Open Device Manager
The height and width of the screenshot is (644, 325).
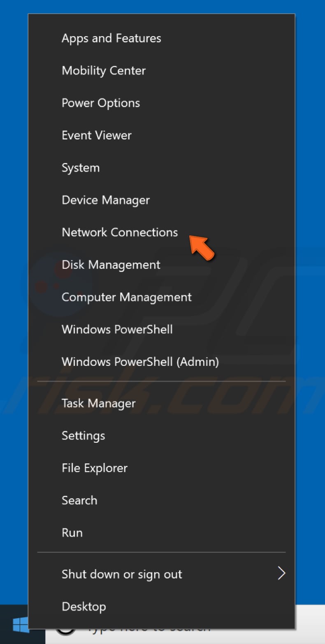click(x=105, y=200)
